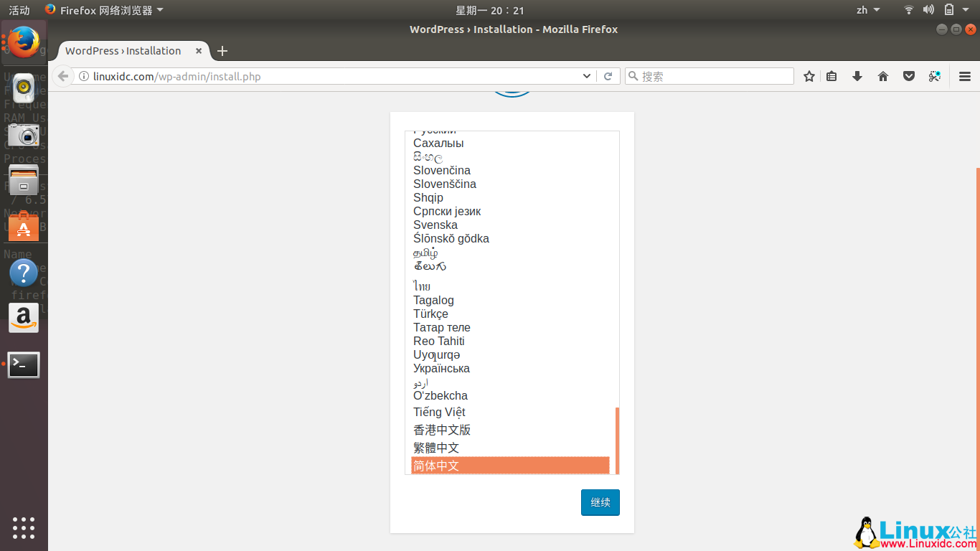Save the page to Pocket
The image size is (980, 551).
908,76
